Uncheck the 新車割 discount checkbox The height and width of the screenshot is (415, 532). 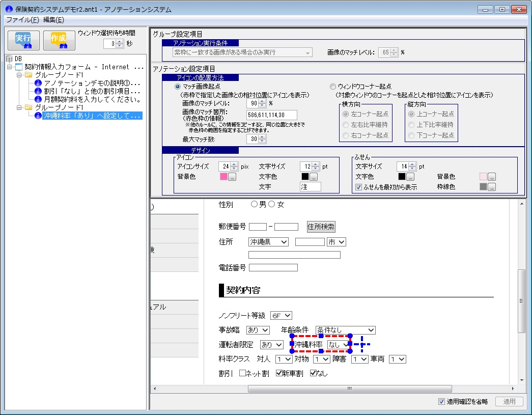(x=279, y=373)
